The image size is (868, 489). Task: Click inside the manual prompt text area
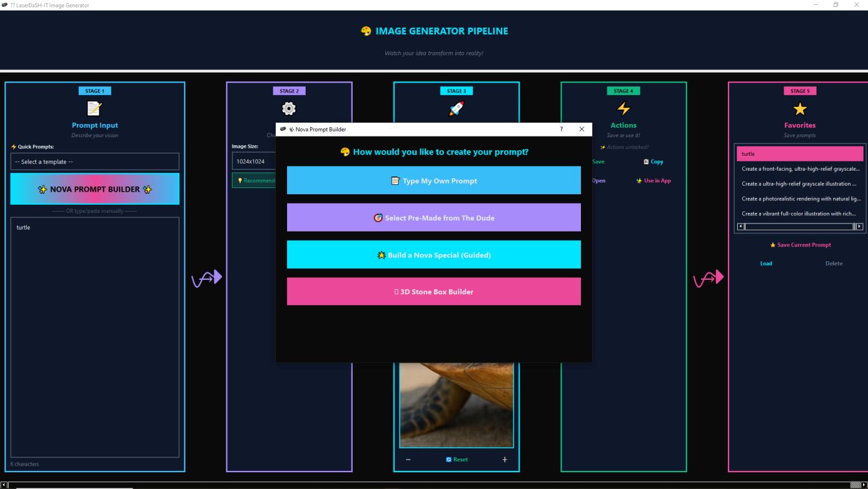(x=95, y=335)
